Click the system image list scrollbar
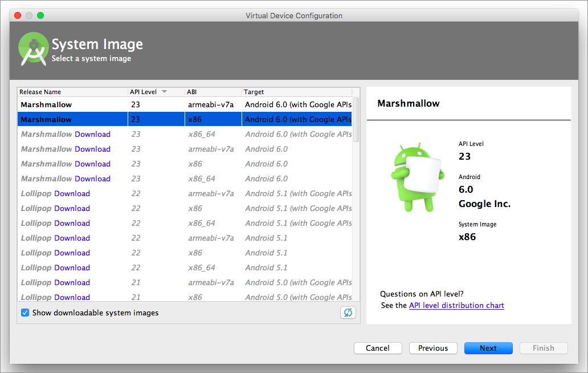588x373 pixels. coord(356,120)
